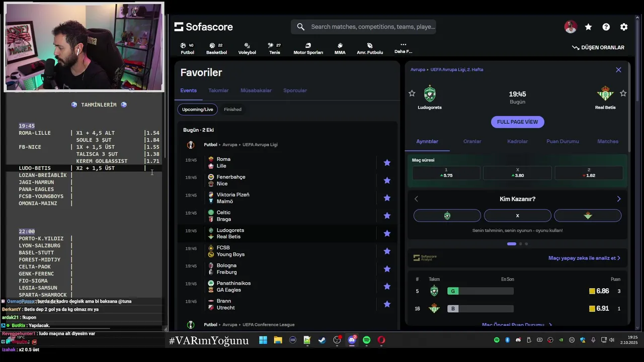Unfavorite the Fenerbahçe vs Nice match
This screenshot has height=362, width=644.
pyautogui.click(x=387, y=180)
